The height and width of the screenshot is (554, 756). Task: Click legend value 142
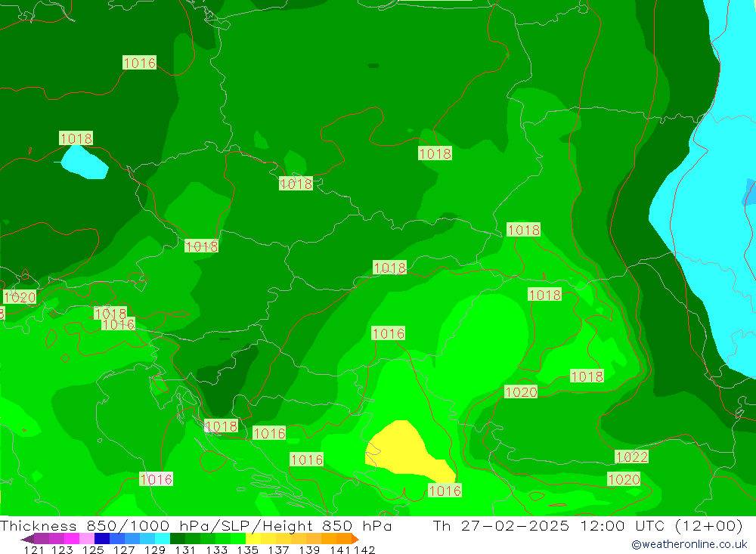[364, 549]
